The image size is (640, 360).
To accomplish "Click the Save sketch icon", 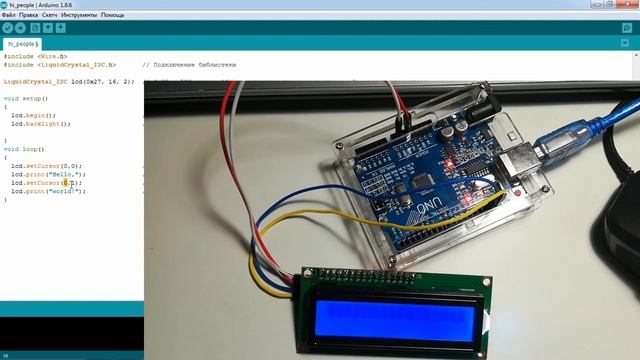I will (x=60, y=28).
